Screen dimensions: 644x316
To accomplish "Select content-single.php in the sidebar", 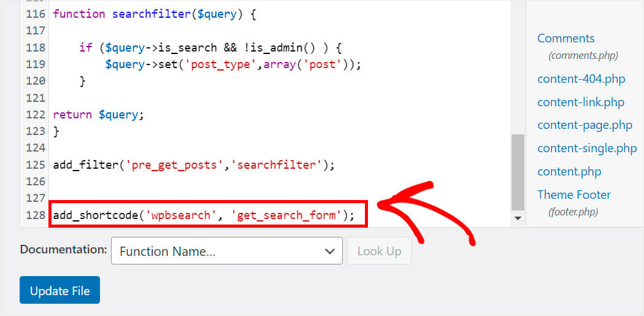I will pyautogui.click(x=587, y=148).
